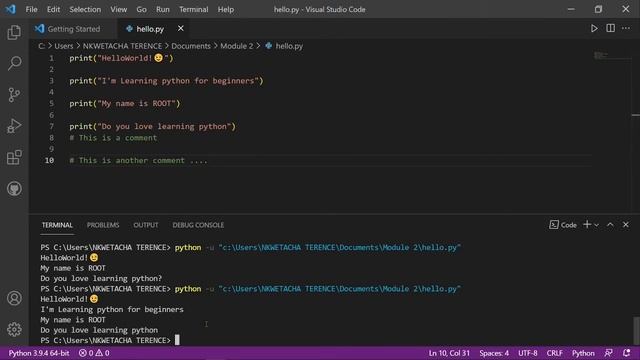Click the print("HelloWorld!") code line
This screenshot has width=640, height=360.
tap(121, 58)
